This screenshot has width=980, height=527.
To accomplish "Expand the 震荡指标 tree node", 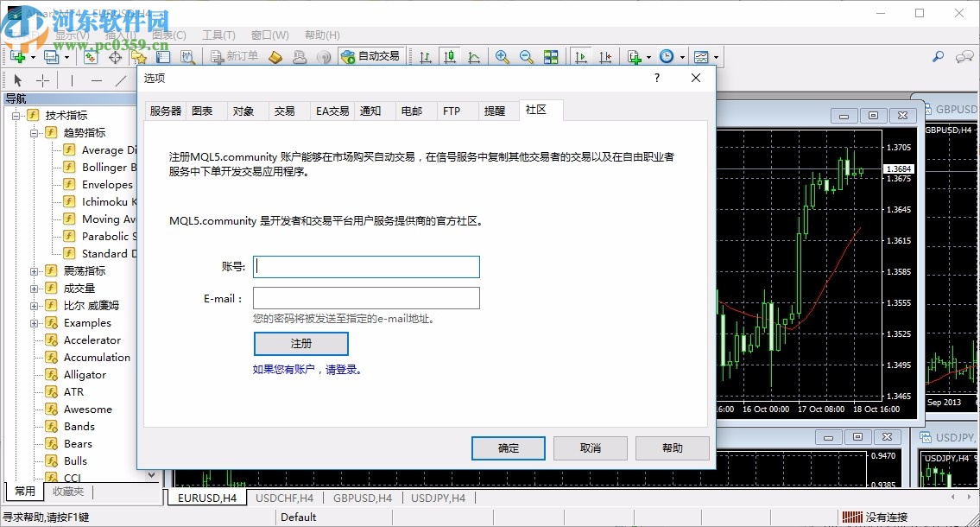I will coord(35,271).
